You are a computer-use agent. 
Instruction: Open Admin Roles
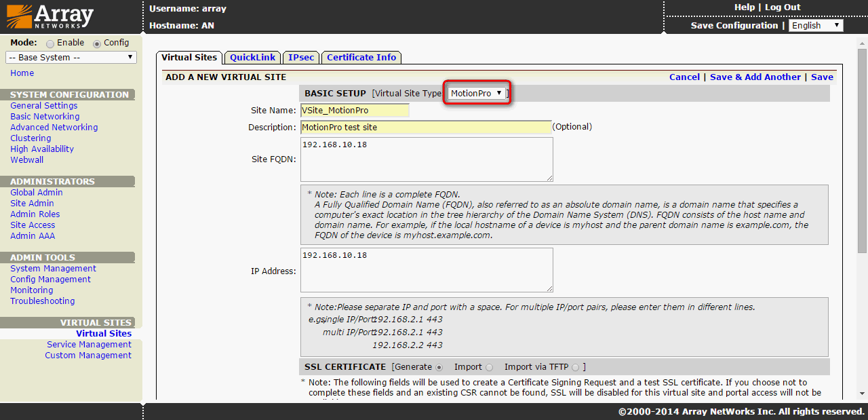(35, 214)
